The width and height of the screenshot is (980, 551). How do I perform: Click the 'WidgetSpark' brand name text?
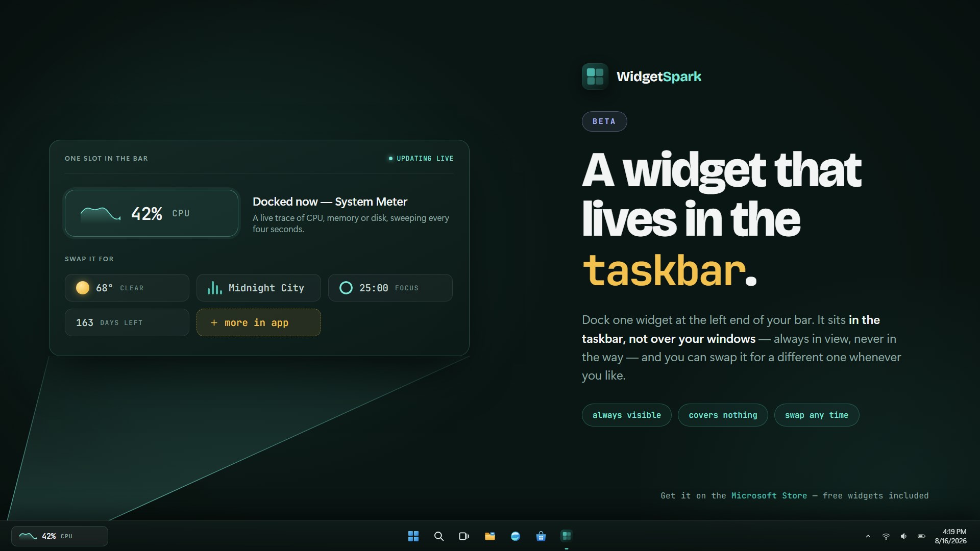[x=659, y=77]
